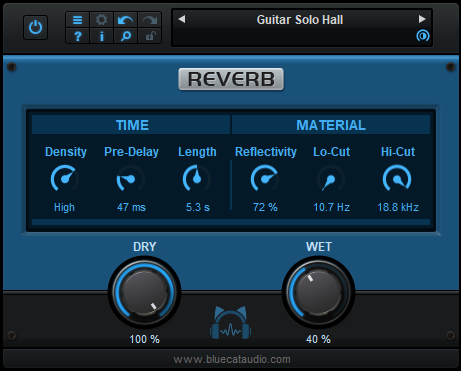461x371 pixels.
Task: Click the Lo-Cut knob
Action: tap(331, 179)
